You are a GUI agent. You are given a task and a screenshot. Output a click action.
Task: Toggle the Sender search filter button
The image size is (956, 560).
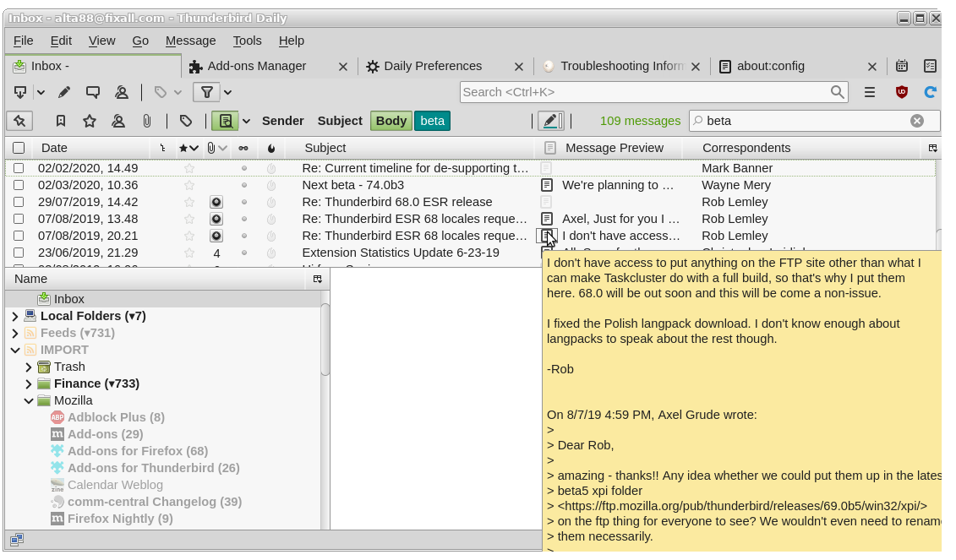(x=283, y=121)
